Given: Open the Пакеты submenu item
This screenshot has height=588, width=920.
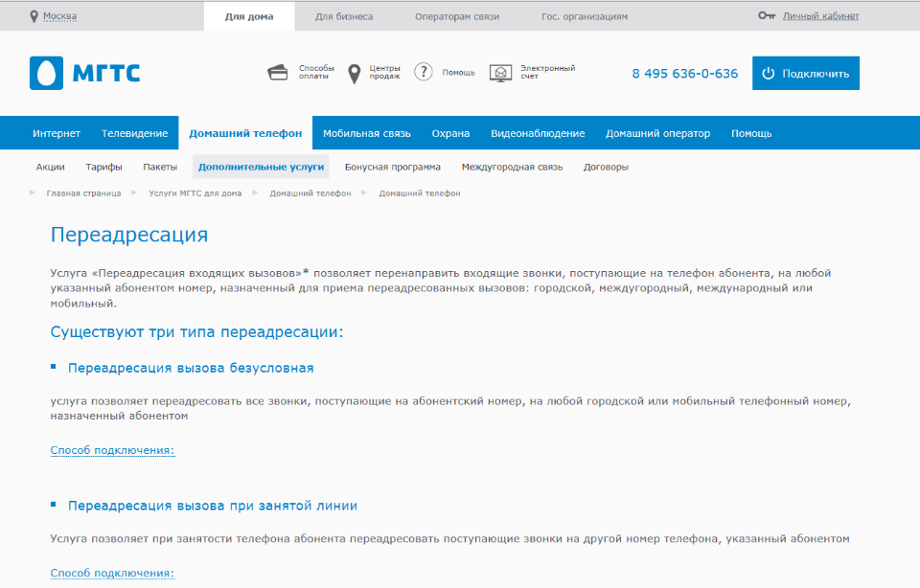Looking at the screenshot, I should pyautogui.click(x=160, y=167).
